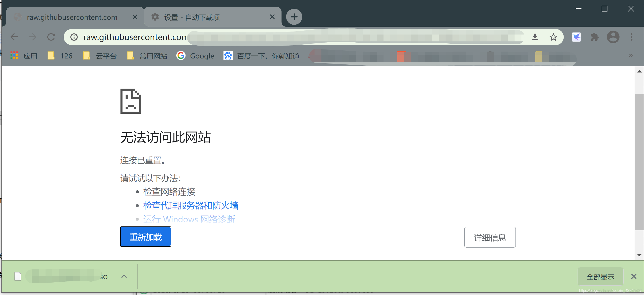Open the blue bird extension icon
This screenshot has width=644, height=295.
(x=576, y=37)
